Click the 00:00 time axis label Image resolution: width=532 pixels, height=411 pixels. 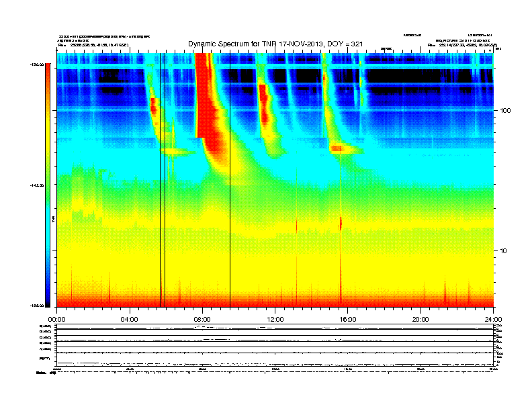click(x=56, y=320)
